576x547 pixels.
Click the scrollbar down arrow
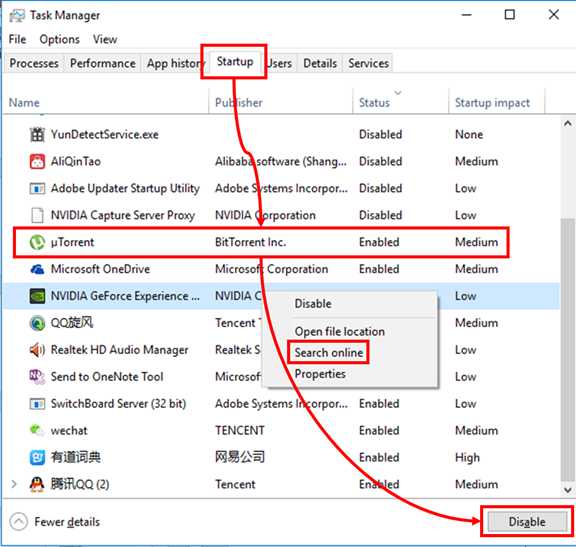(x=568, y=490)
